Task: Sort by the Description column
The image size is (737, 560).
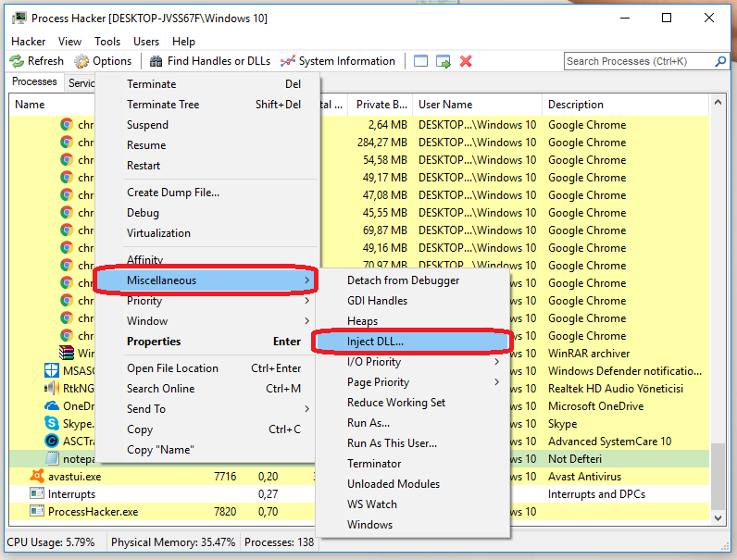Action: coord(625,105)
